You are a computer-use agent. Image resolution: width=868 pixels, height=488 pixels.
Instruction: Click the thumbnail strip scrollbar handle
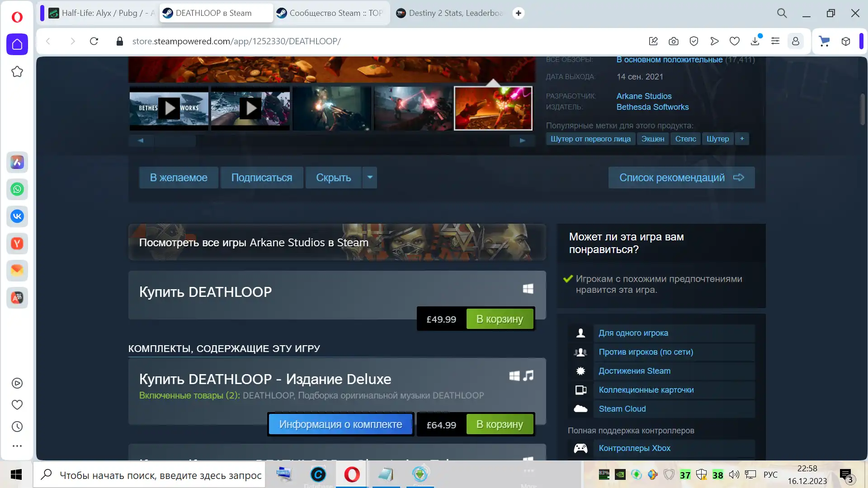point(175,141)
